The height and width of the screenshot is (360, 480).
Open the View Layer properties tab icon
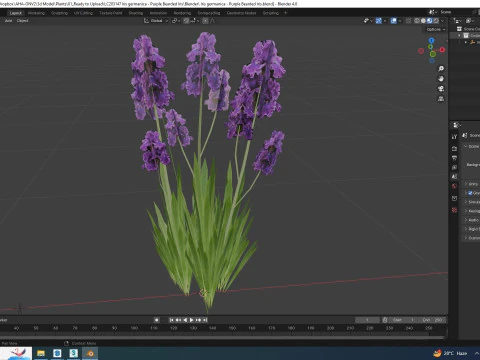[454, 167]
